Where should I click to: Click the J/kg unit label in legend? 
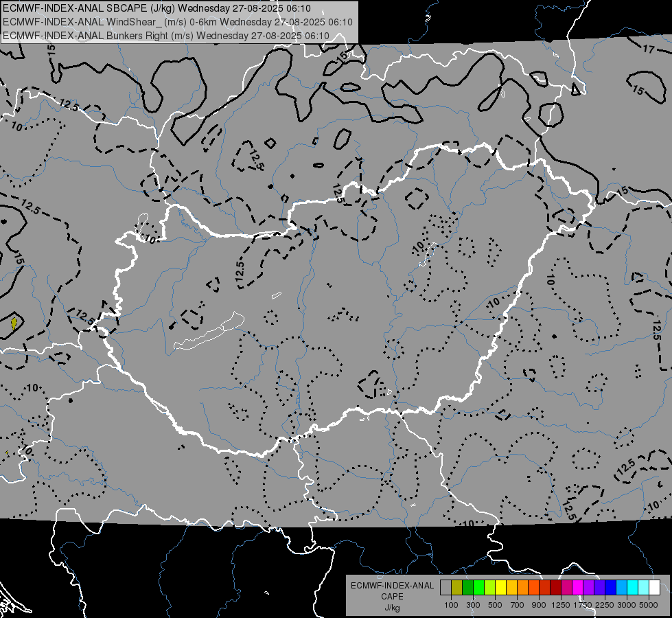(392, 608)
